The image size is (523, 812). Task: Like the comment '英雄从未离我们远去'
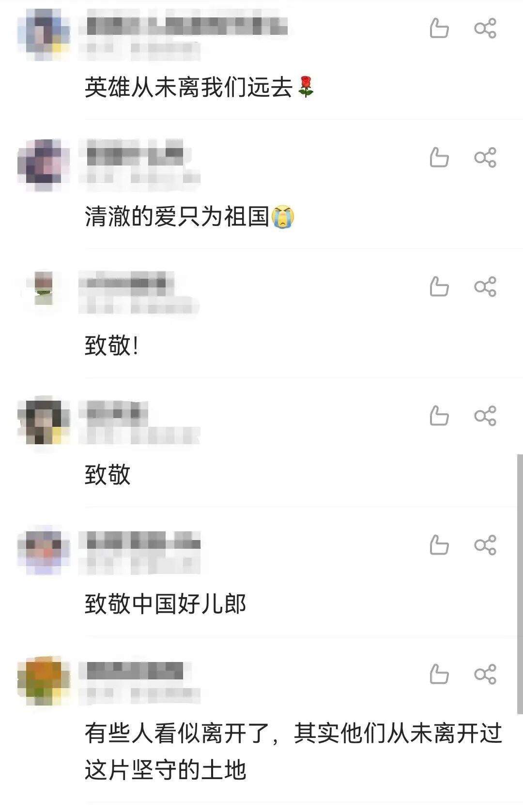[439, 28]
